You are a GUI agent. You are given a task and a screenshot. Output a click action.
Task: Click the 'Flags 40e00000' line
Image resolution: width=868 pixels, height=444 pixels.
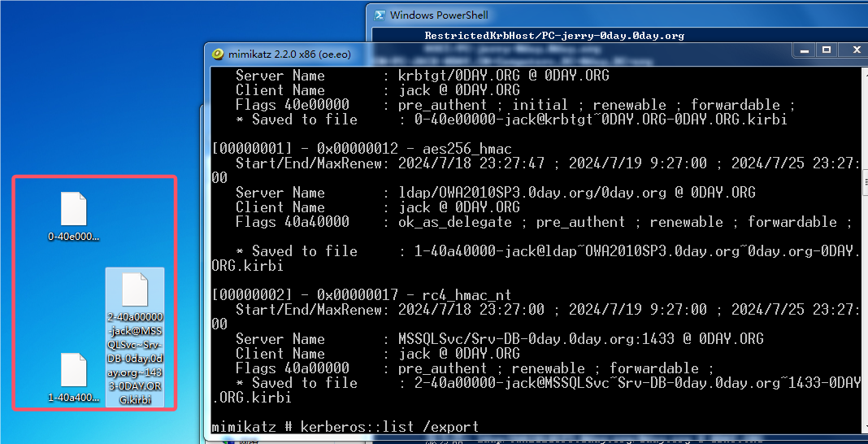[x=515, y=105]
